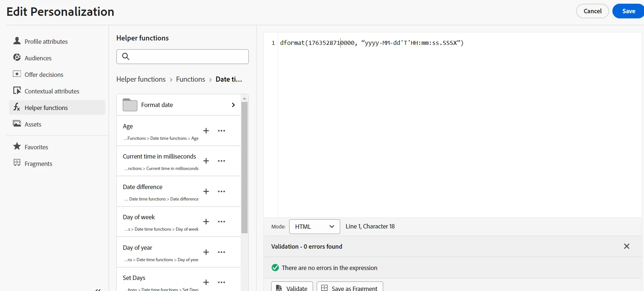Open more options for Day of week

point(222,222)
